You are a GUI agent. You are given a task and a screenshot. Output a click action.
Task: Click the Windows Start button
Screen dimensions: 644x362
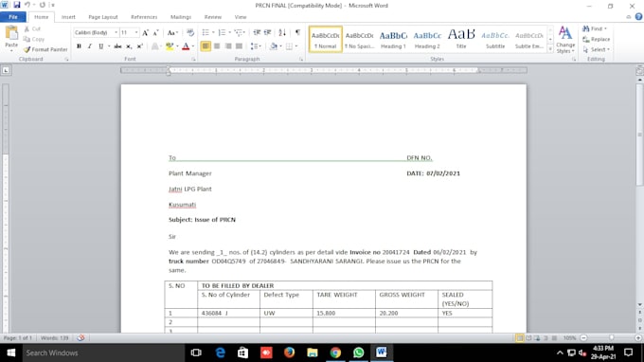[x=11, y=353]
